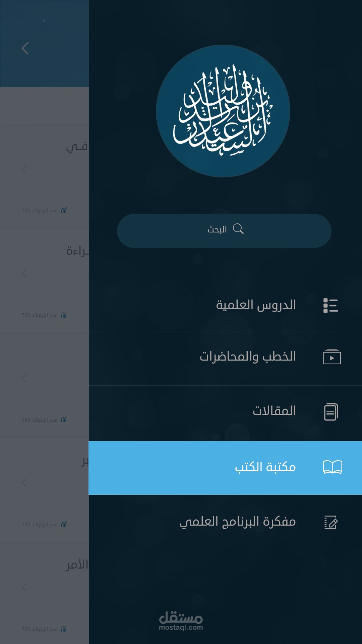
Task: Select the highlighted مكتبة الكتب entry
Action: pyautogui.click(x=225, y=468)
